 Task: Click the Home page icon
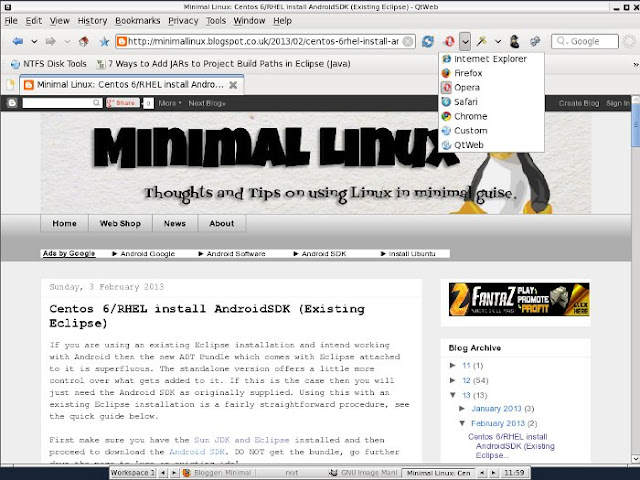pyautogui.click(x=84, y=41)
